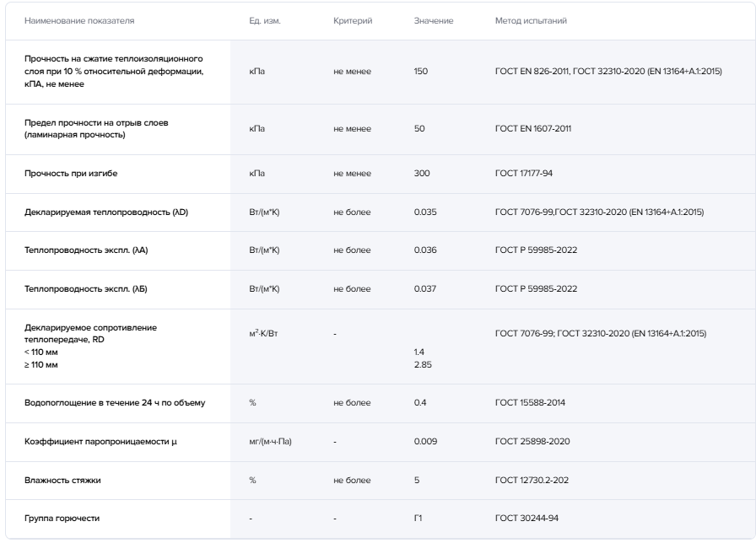Click the "ГОСТ 17177-94" test method
This screenshot has width=756, height=543.
tap(524, 173)
